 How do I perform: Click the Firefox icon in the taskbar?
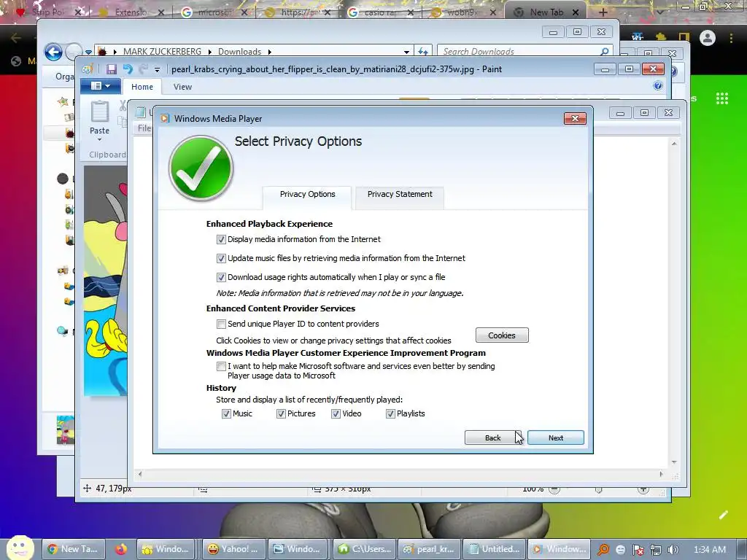121,549
